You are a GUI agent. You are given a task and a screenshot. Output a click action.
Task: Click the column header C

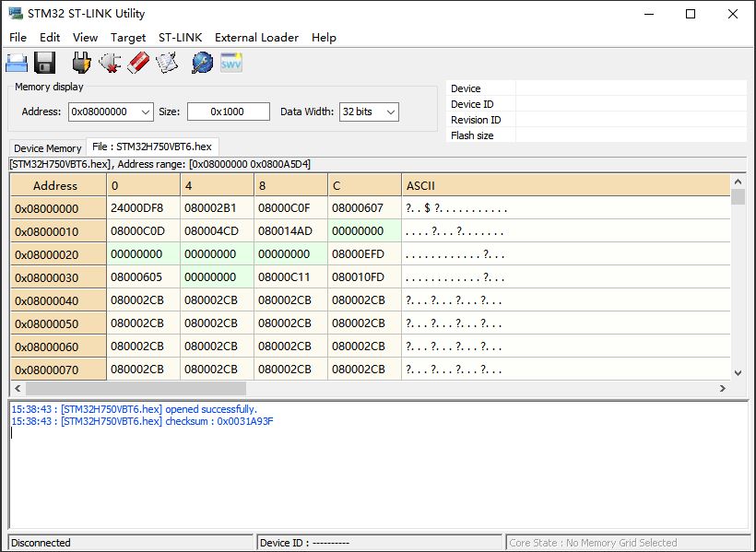(364, 185)
